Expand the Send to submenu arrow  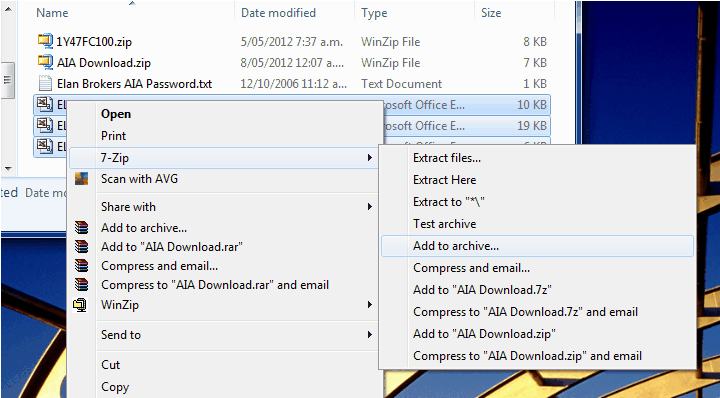click(x=370, y=335)
